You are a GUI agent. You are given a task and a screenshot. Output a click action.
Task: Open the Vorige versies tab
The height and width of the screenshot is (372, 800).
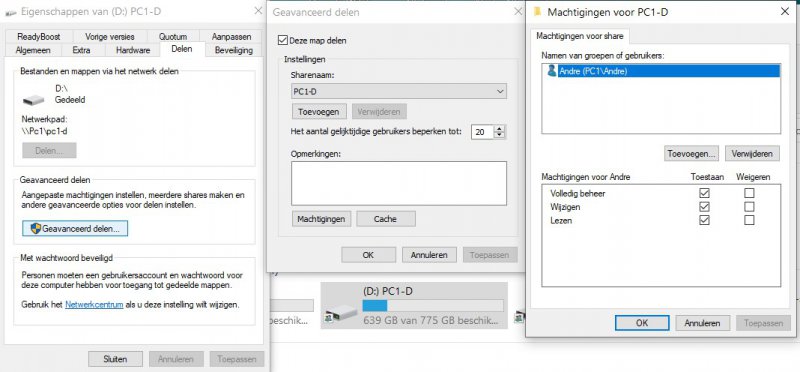110,36
